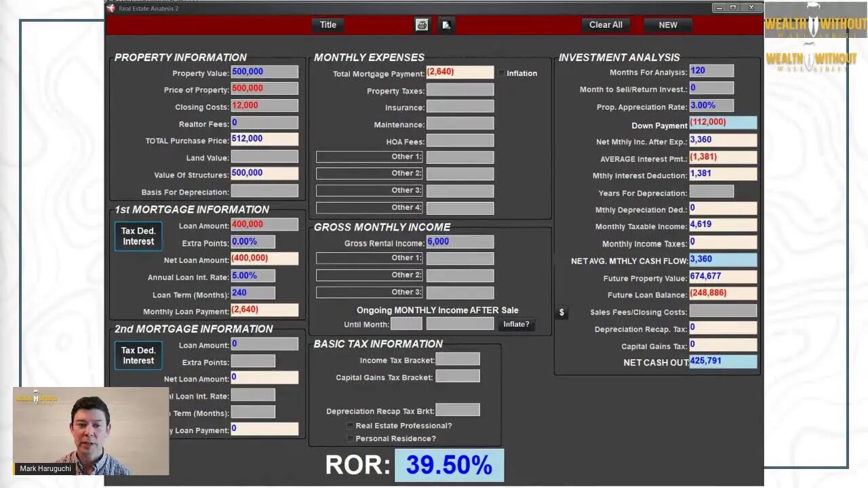Screen dimensions: 868x488
Task: Click the Future Property Value 674,677
Action: pos(723,277)
